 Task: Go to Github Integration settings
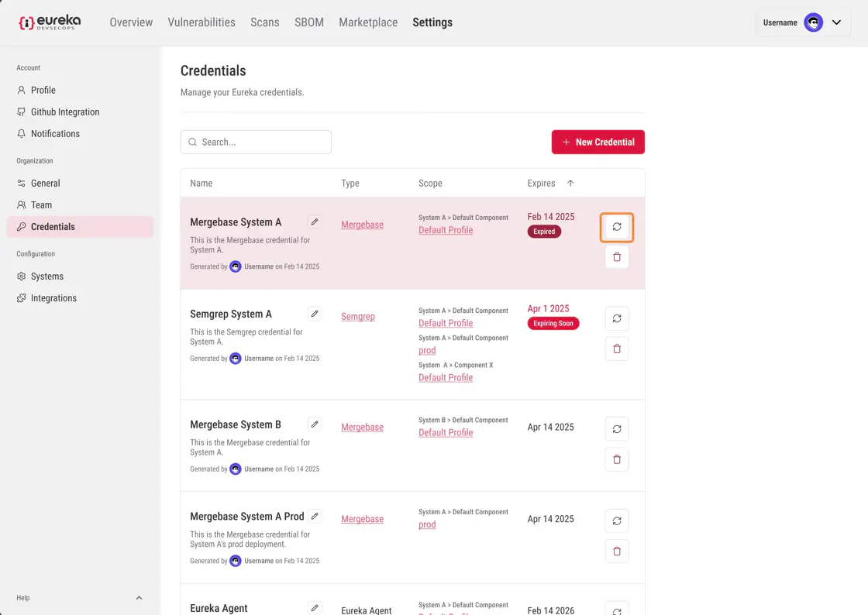[x=65, y=112]
